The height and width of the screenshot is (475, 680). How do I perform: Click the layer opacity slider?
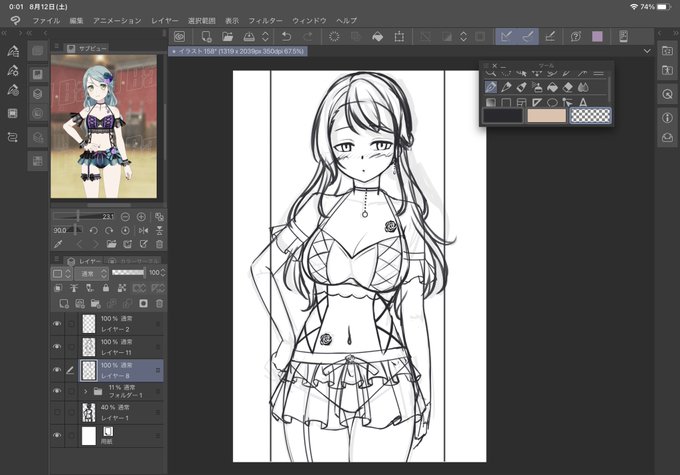tap(128, 272)
